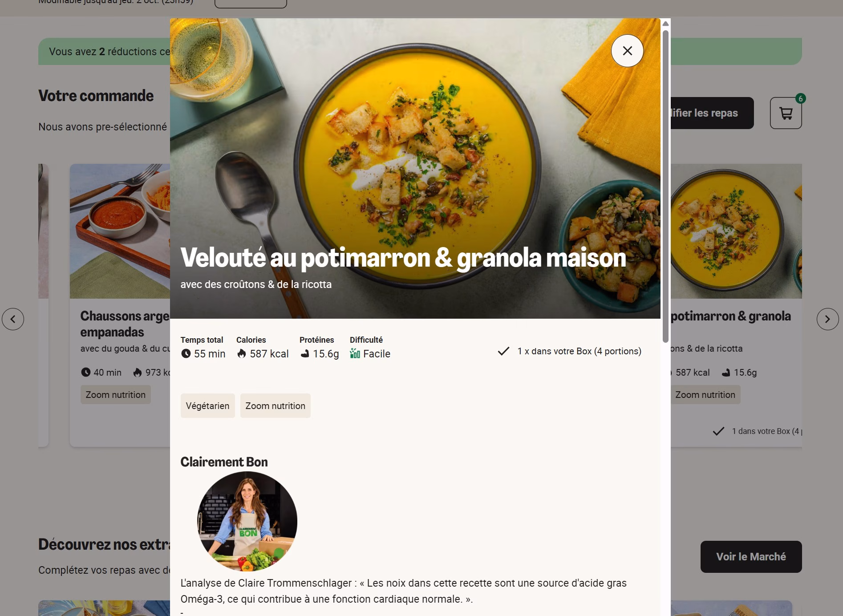Click the Velouté au potimarron recipe title
Viewport: 843px width, 616px height.
tap(403, 258)
